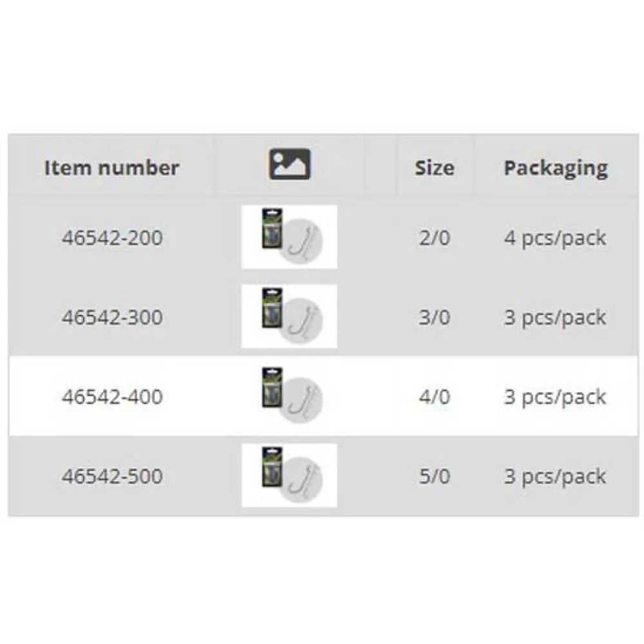Click the 3/0 size cell
644x644 pixels.
434,317
